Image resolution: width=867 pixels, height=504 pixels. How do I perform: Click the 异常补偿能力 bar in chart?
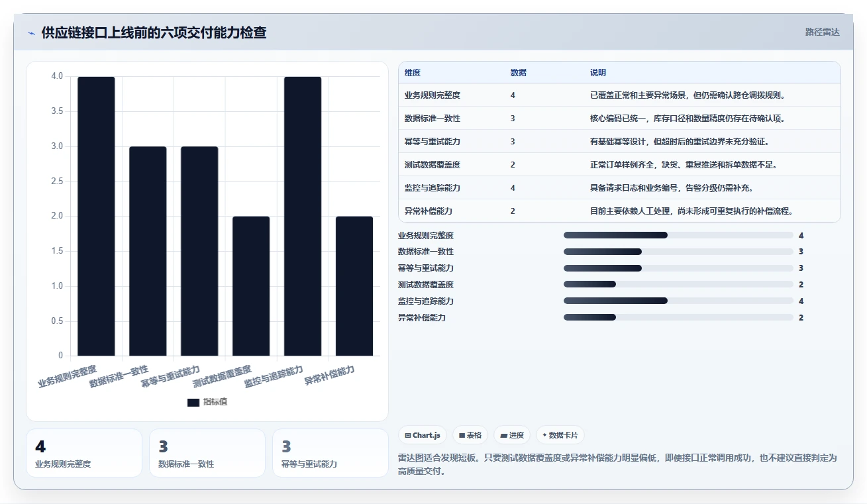354,286
